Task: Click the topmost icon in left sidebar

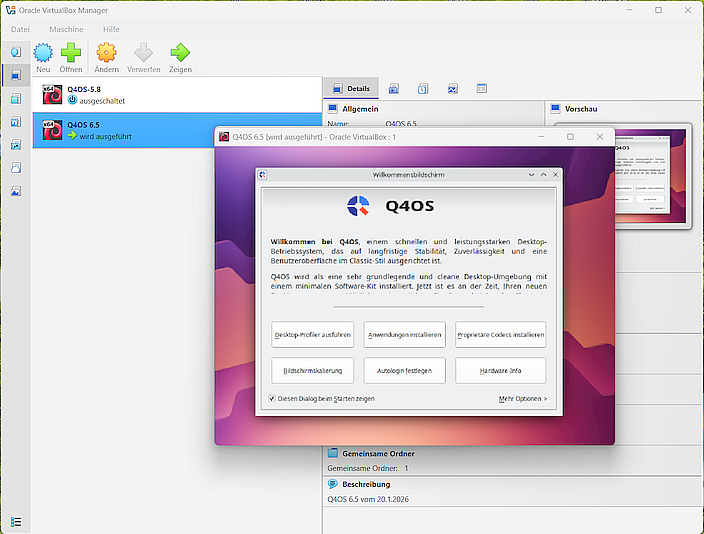Action: (16, 52)
